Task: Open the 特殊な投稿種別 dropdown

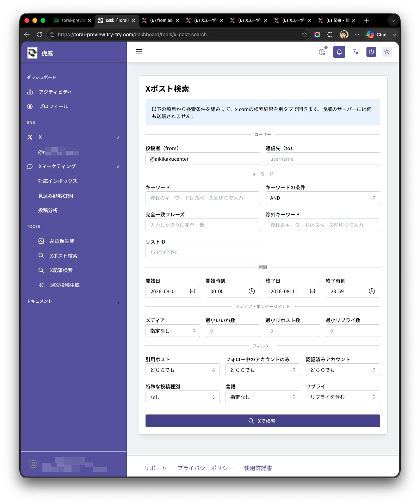Action: pos(183,397)
